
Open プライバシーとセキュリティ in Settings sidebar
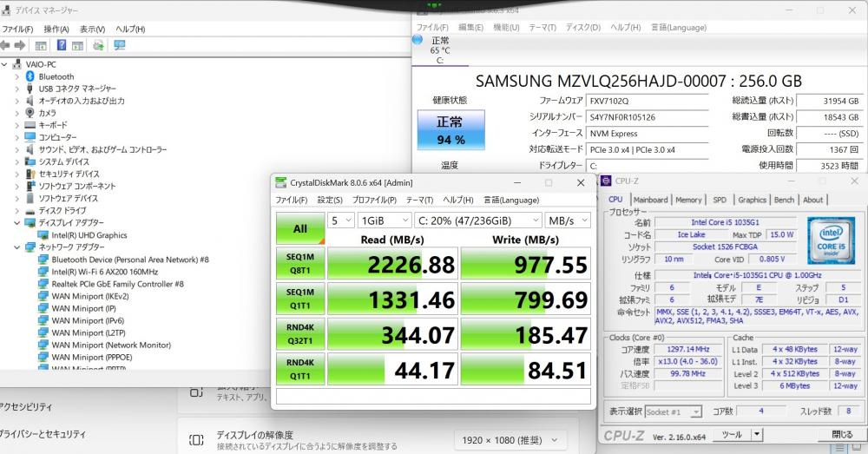[43, 434]
